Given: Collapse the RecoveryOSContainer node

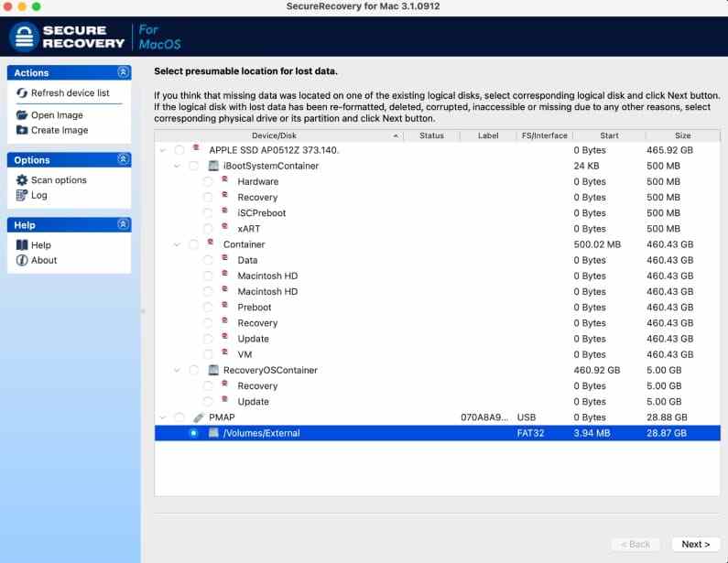Looking at the screenshot, I should coord(177,370).
